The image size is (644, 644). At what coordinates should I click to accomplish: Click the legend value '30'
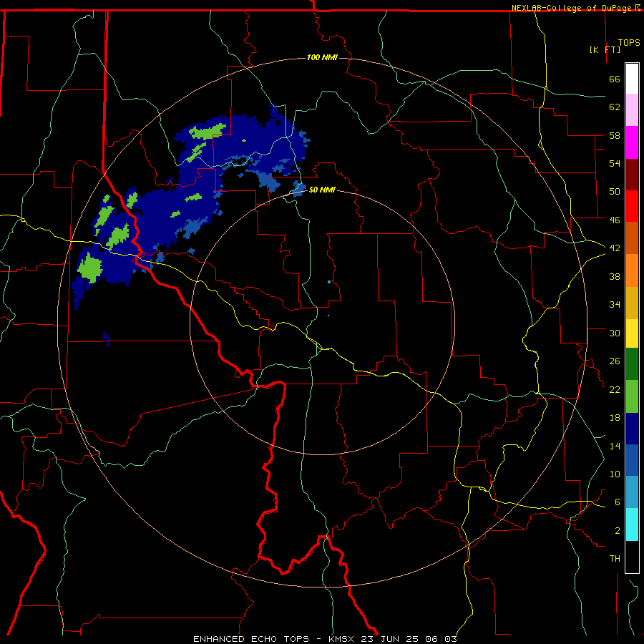[x=615, y=333]
